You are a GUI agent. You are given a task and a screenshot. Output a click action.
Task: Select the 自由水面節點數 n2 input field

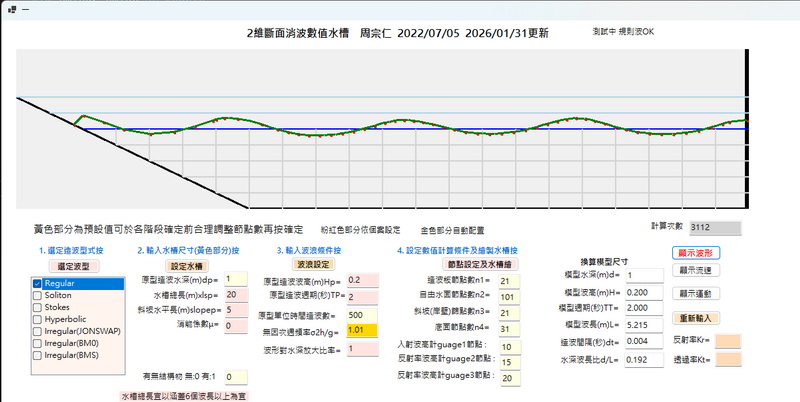click(505, 296)
